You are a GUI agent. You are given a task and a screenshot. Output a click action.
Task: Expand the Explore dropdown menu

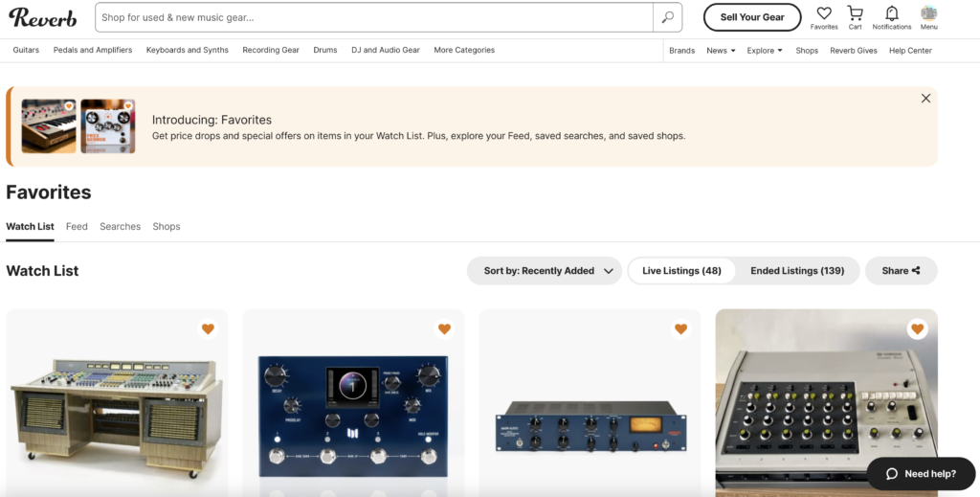click(765, 51)
